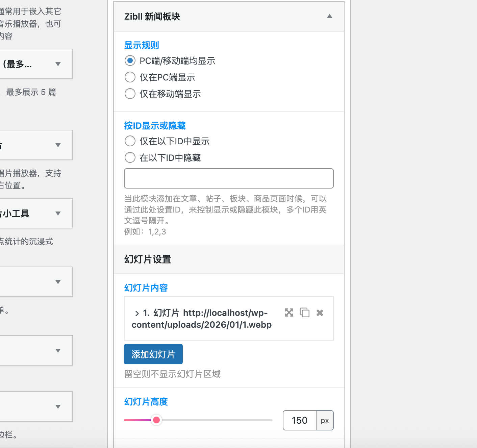Click the ID list input box
The width and height of the screenshot is (477, 448).
[x=229, y=178]
